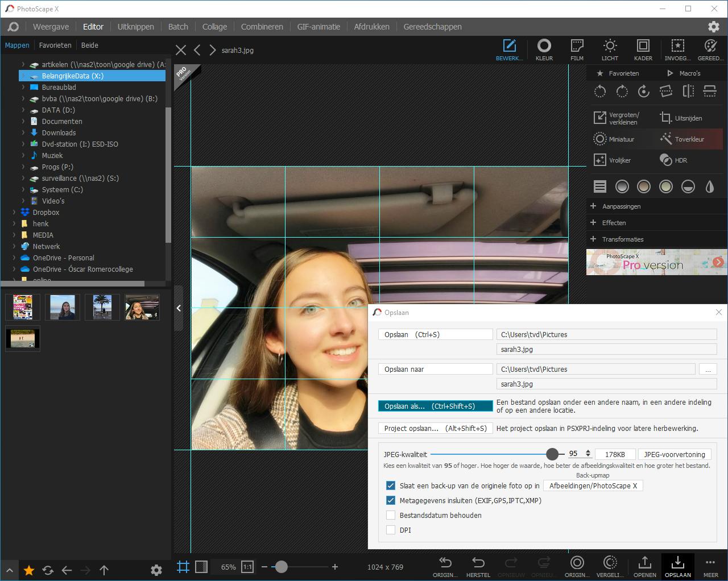Click Opslaan als for saving under new name

tap(435, 406)
